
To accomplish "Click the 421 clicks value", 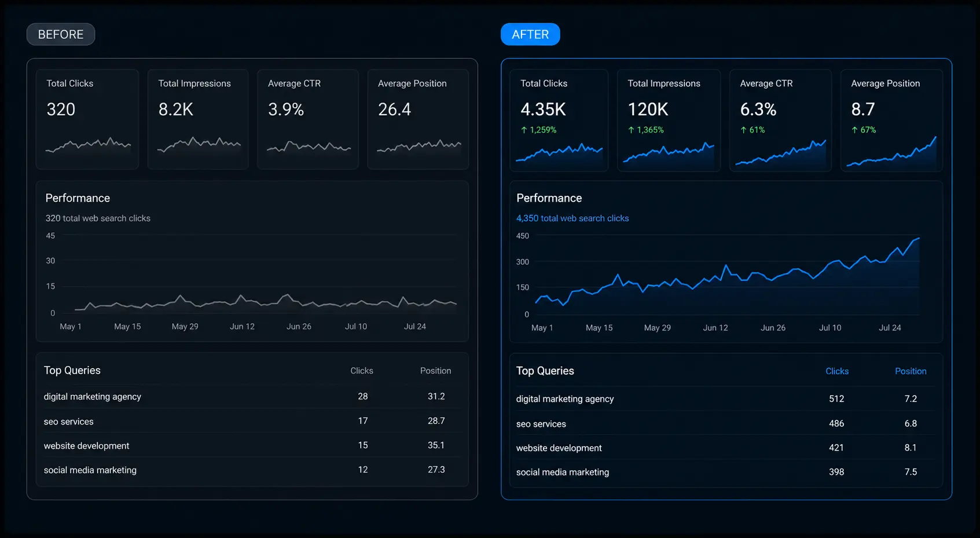I will (836, 448).
